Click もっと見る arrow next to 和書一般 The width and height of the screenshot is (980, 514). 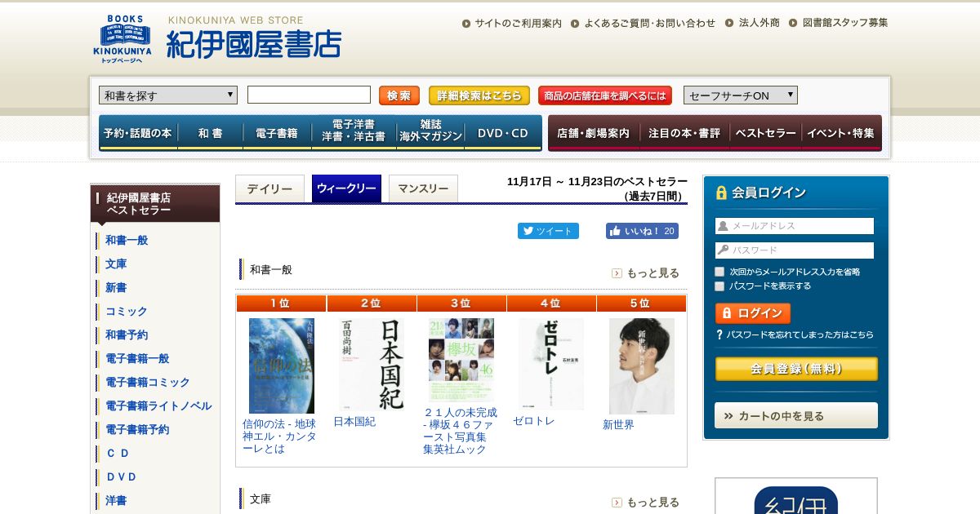617,273
